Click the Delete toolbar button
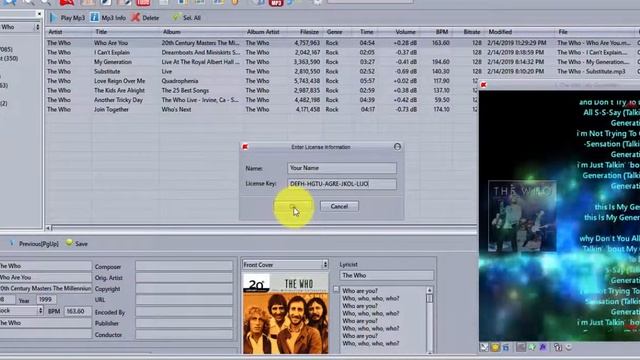Screen dimensions: 640x360 (x=145, y=18)
